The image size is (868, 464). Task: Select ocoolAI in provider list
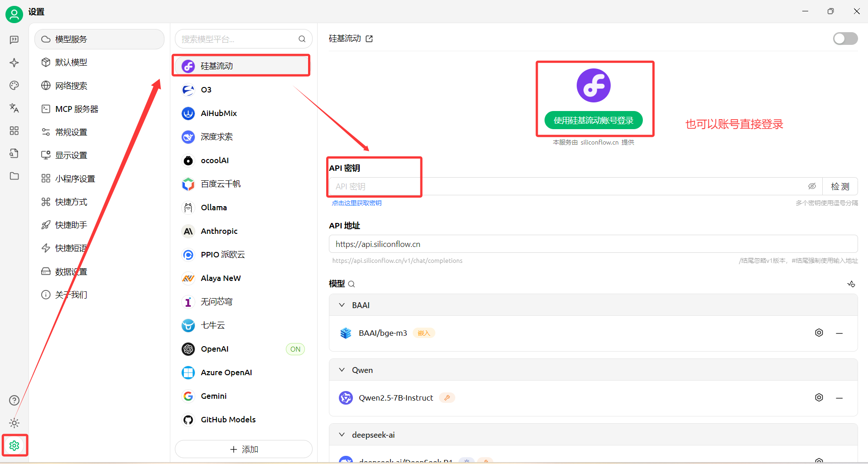244,160
